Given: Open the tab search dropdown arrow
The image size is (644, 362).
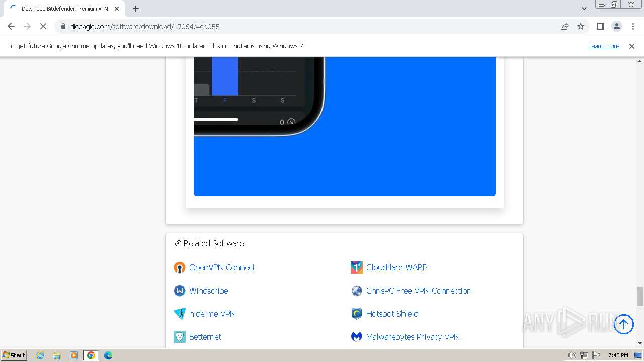Looking at the screenshot, I should (584, 9).
